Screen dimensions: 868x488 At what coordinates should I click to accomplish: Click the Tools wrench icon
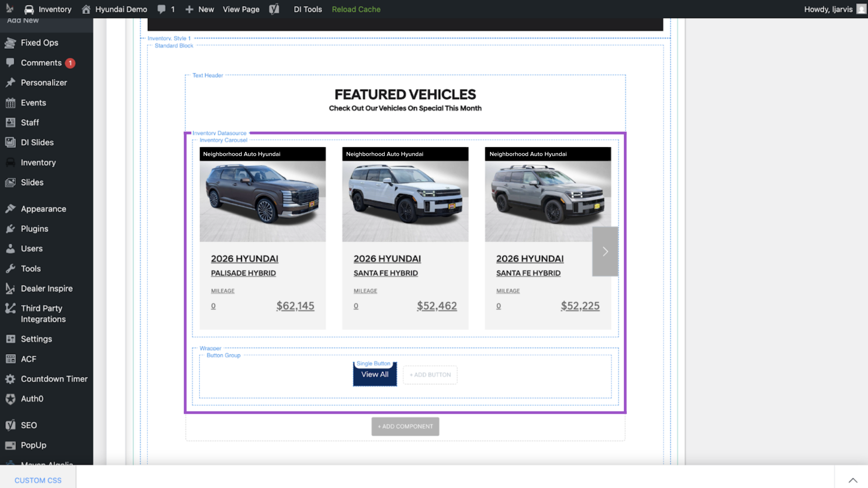[x=11, y=269]
